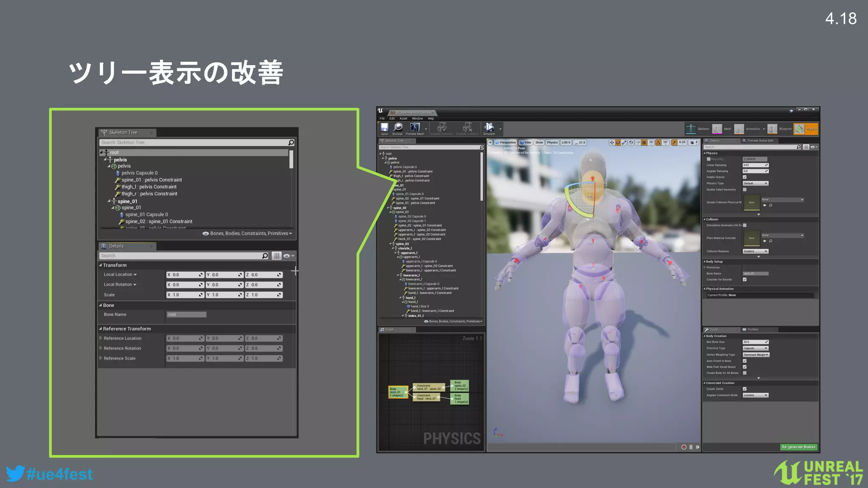Screen dimensions: 868x488
Task: Toggle Create Body for All Bones checkbox
Action: (745, 373)
